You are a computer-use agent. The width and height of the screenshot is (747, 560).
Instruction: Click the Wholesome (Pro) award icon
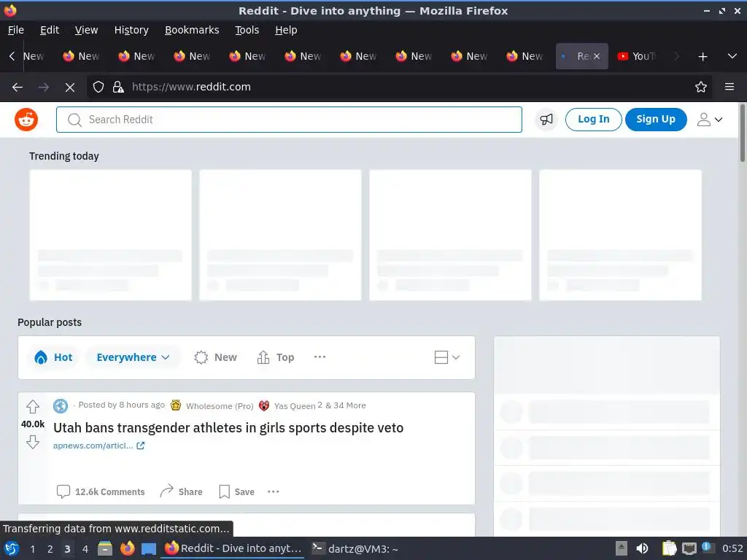point(176,405)
